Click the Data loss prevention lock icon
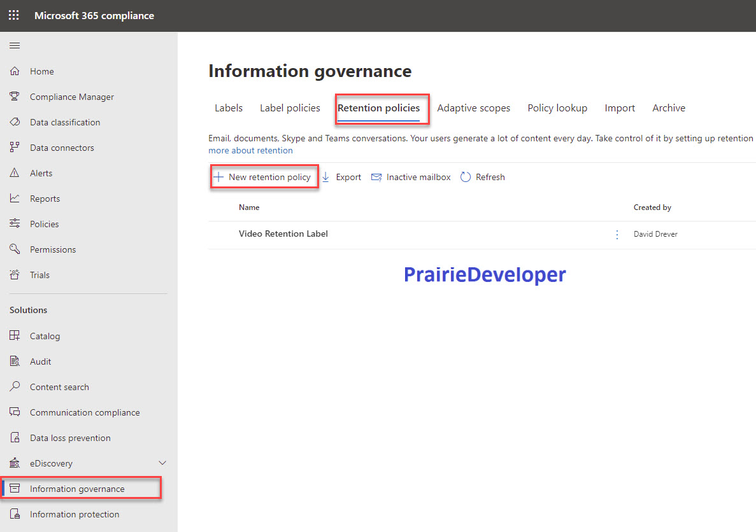 coord(15,438)
